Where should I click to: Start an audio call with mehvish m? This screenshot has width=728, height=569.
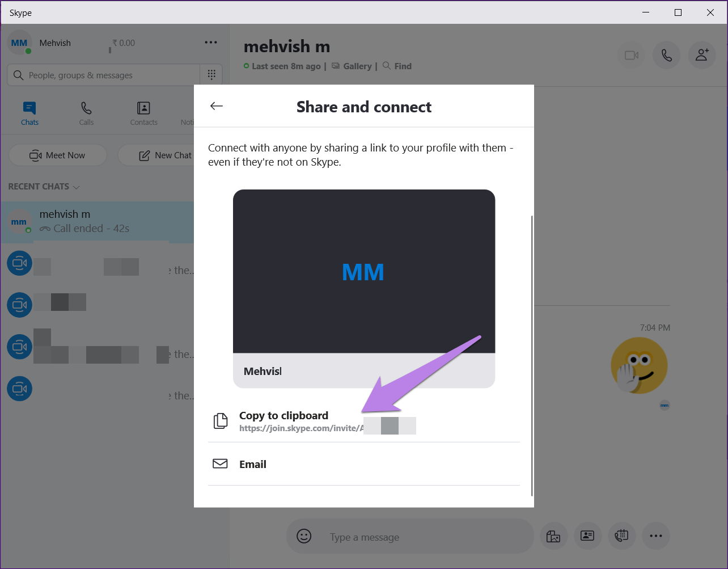[x=667, y=55]
